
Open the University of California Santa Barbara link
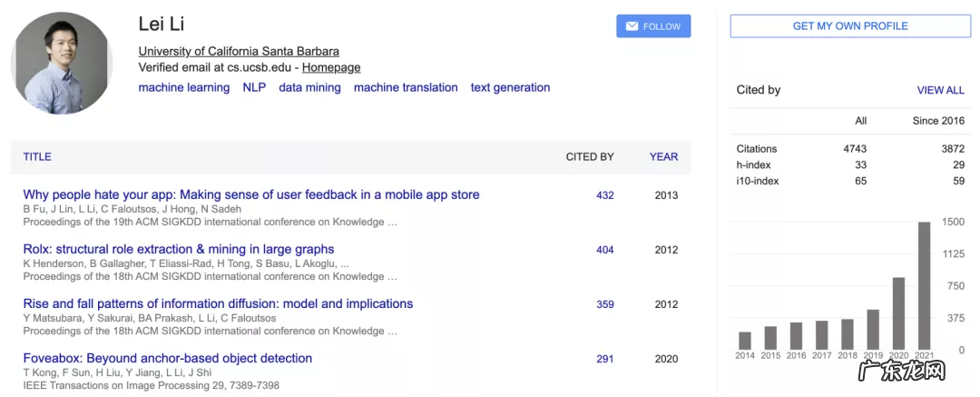click(x=239, y=51)
